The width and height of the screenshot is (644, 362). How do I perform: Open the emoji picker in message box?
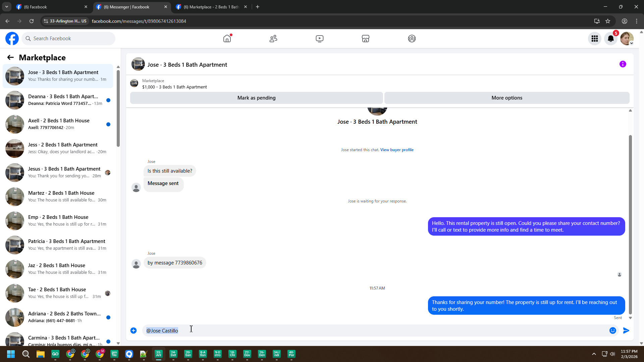tap(613, 330)
